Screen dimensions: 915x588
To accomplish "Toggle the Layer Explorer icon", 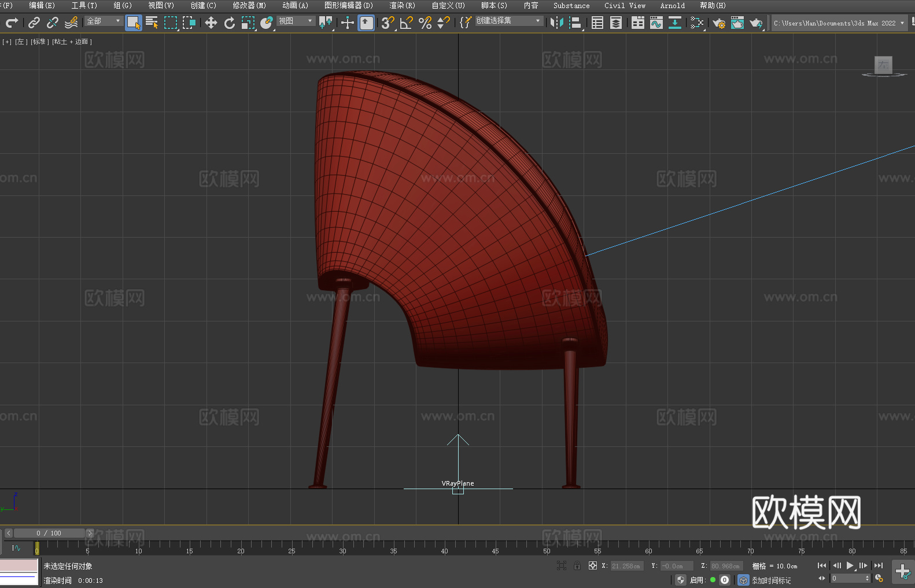I will point(616,23).
